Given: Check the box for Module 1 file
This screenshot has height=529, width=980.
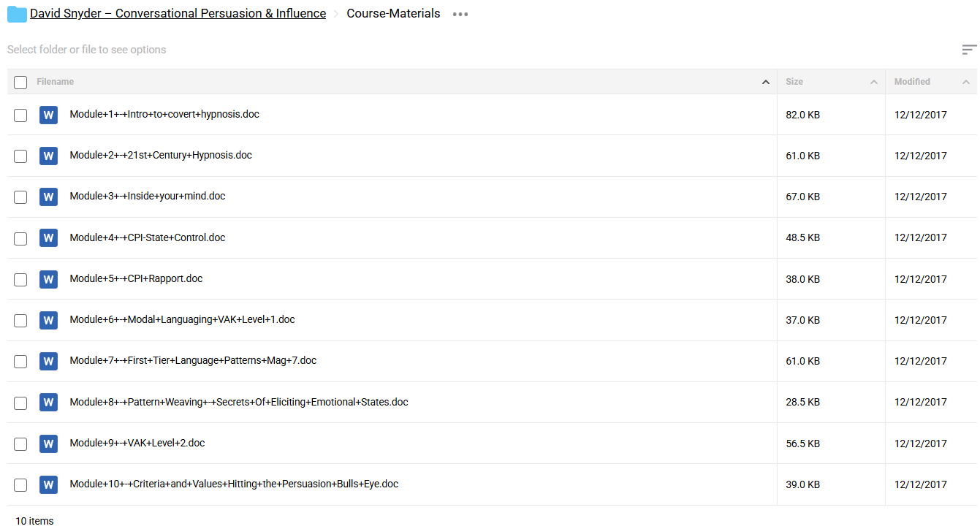Looking at the screenshot, I should [20, 115].
